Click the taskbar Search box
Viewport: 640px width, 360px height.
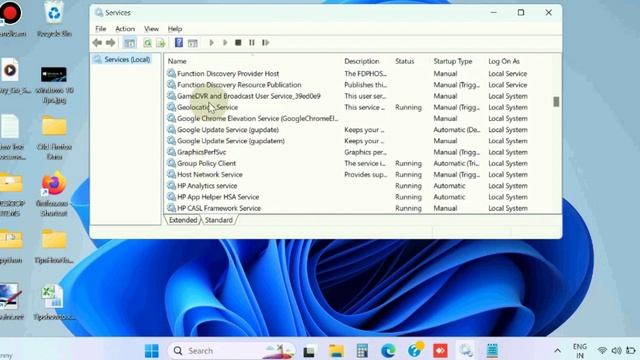point(232,351)
